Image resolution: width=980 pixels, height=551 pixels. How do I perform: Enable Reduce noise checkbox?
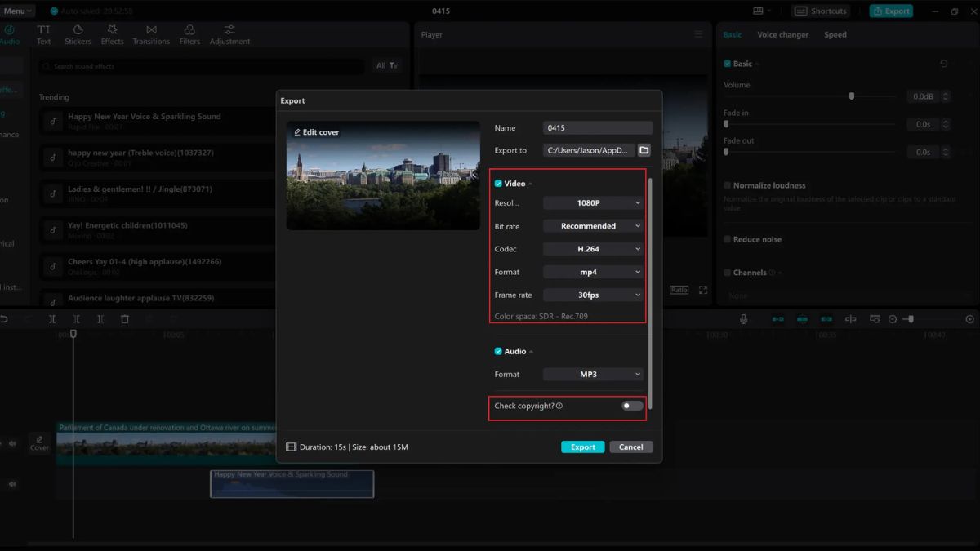click(x=728, y=239)
